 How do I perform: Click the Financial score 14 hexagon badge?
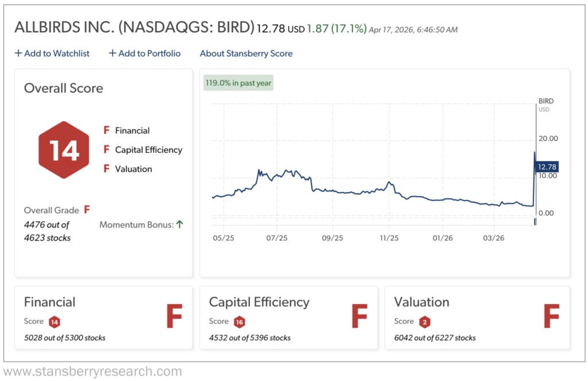click(x=54, y=321)
